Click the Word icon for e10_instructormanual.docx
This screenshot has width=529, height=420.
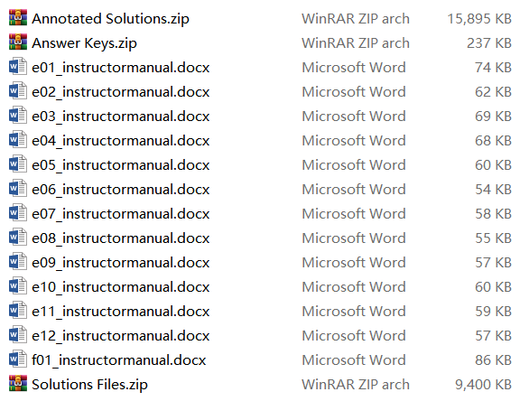tap(18, 286)
